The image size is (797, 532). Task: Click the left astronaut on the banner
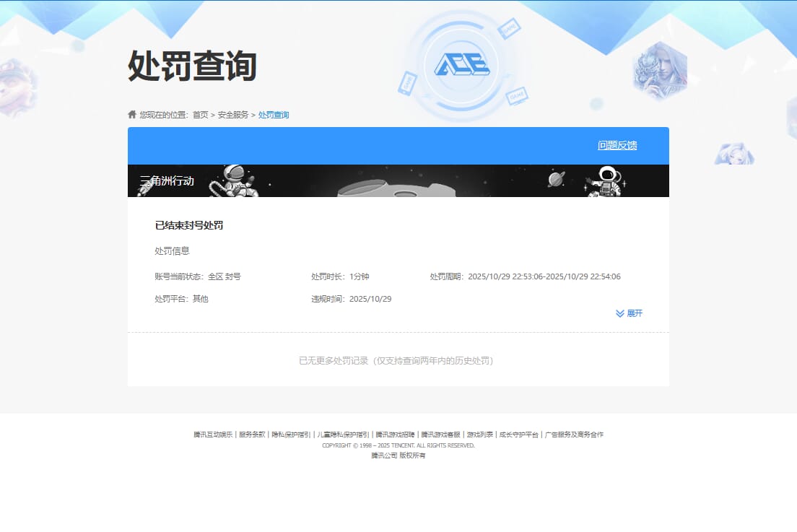click(232, 180)
